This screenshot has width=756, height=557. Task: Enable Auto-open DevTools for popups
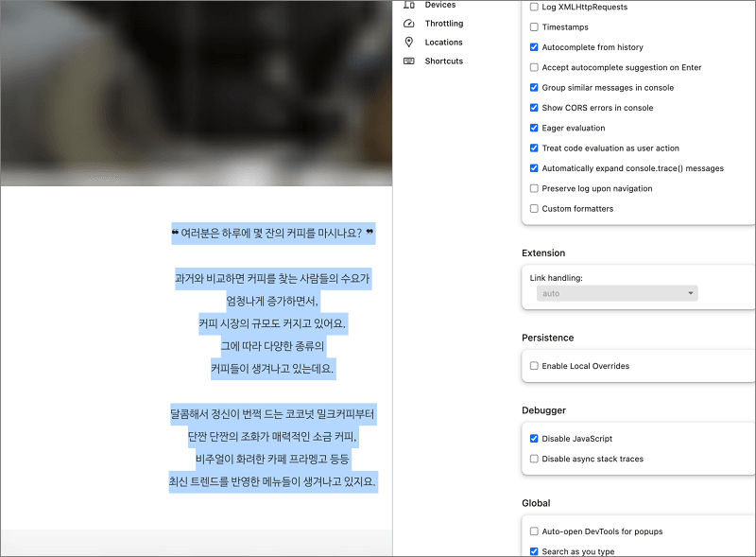(x=534, y=531)
